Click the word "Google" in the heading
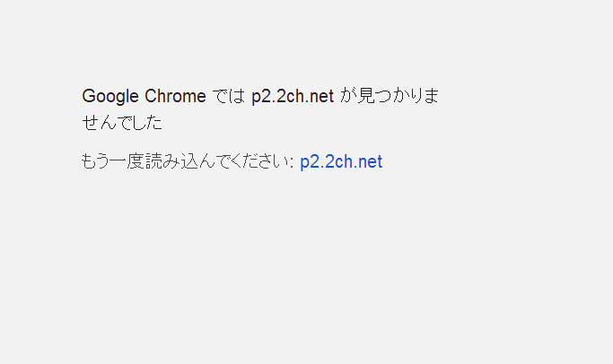 (110, 97)
